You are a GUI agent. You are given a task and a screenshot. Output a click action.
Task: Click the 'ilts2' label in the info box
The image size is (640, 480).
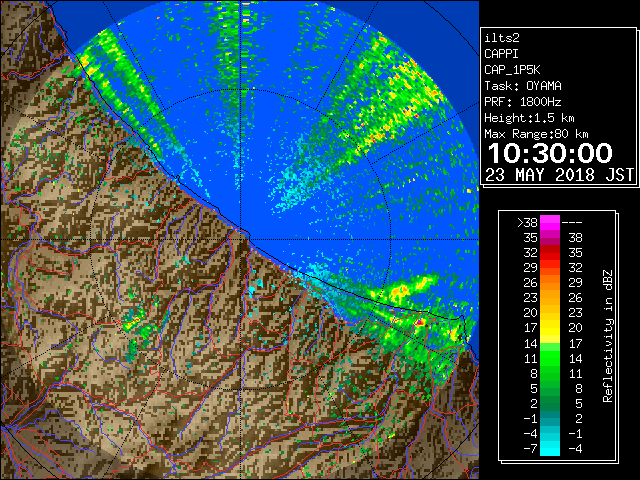coord(502,38)
